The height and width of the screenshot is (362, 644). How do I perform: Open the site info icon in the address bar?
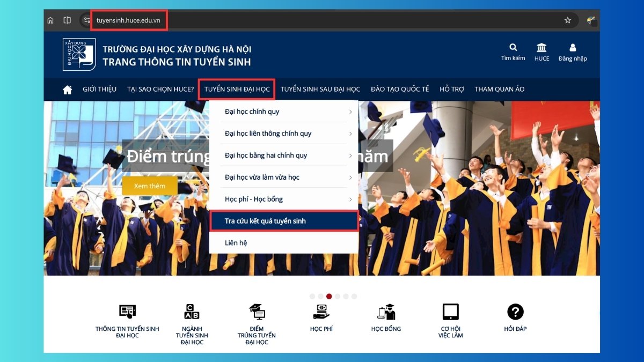[x=87, y=20]
